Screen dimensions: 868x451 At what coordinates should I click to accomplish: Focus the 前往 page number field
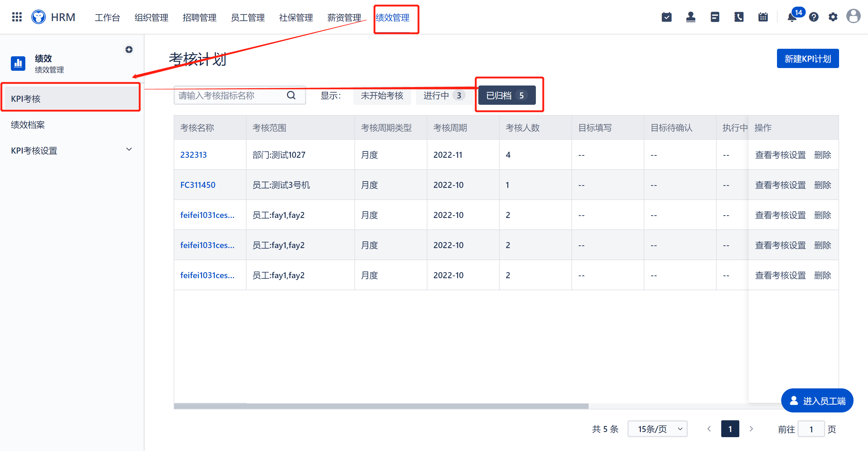tap(811, 429)
